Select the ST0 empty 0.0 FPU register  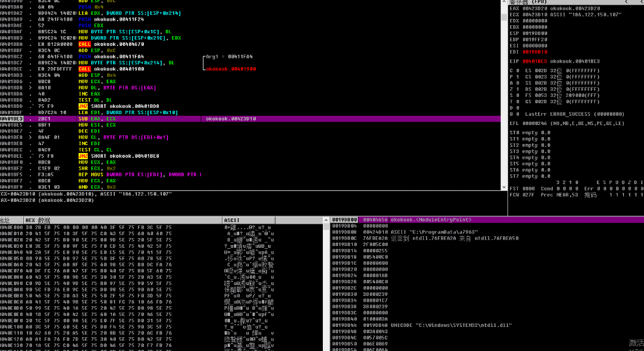(x=530, y=132)
